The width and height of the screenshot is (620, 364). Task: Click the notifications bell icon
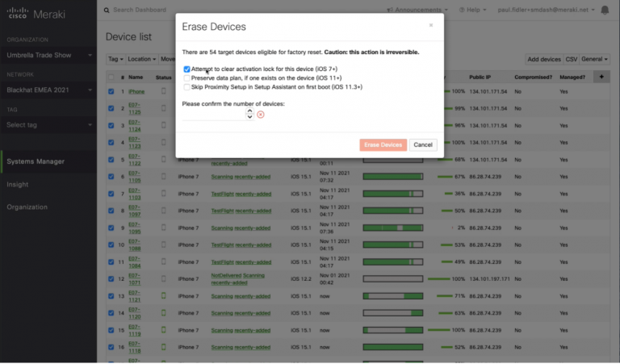(x=605, y=10)
